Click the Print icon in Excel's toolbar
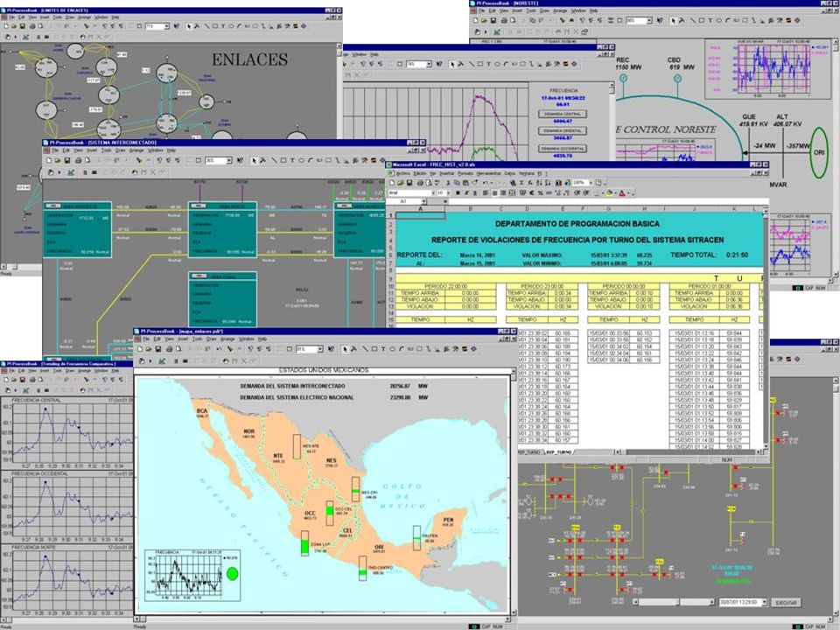 420,183
